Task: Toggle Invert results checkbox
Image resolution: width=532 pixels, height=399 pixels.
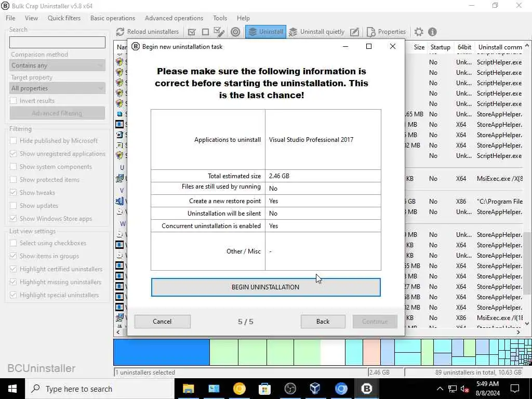Action: 13,101
